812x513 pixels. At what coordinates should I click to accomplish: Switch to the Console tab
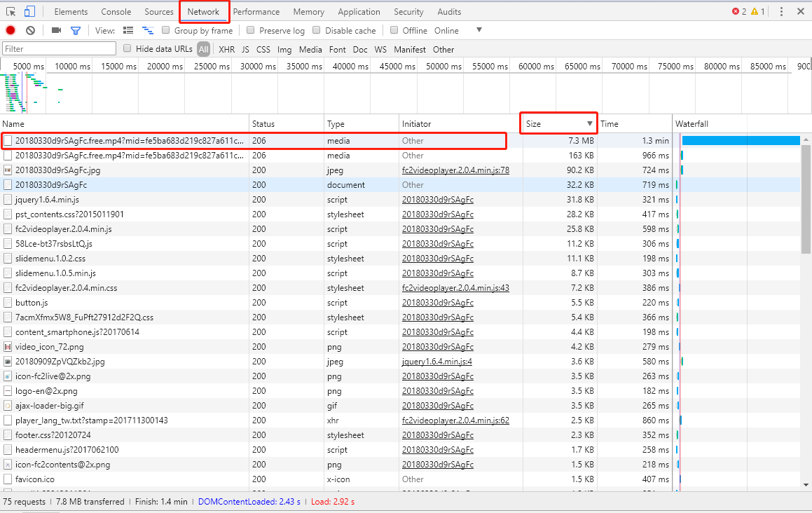pyautogui.click(x=116, y=11)
